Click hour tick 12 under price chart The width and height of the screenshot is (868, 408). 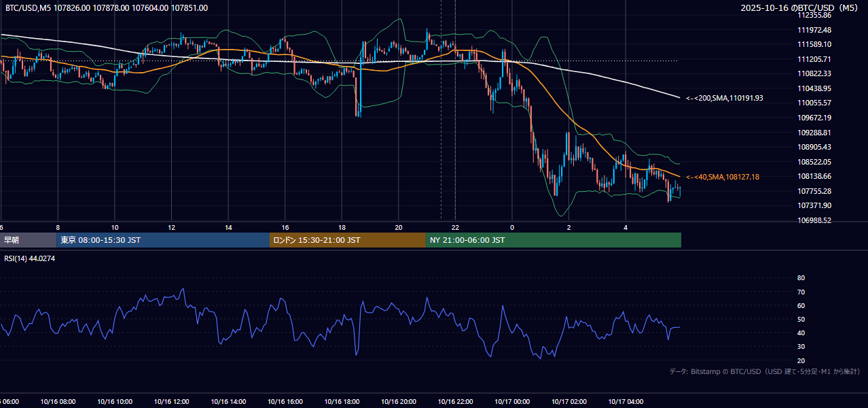[171, 227]
